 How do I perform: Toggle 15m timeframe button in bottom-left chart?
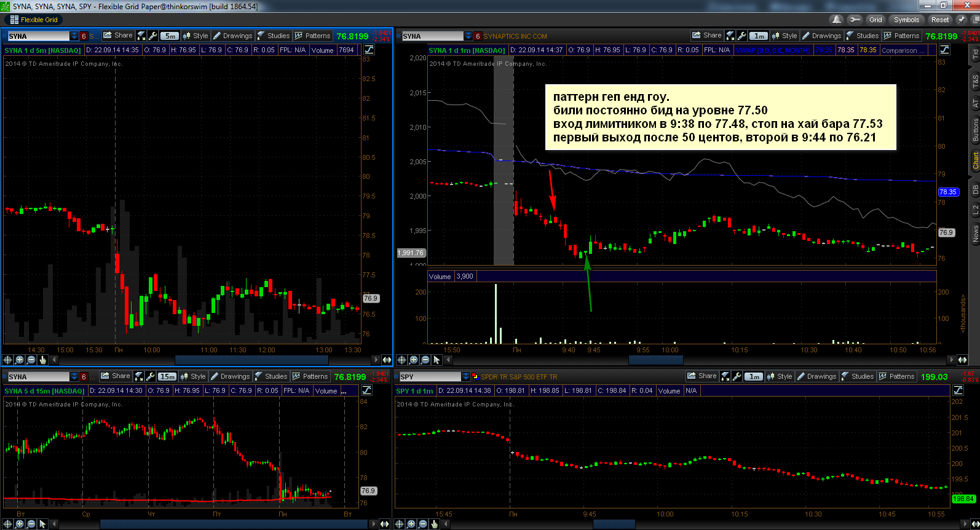click(x=167, y=376)
